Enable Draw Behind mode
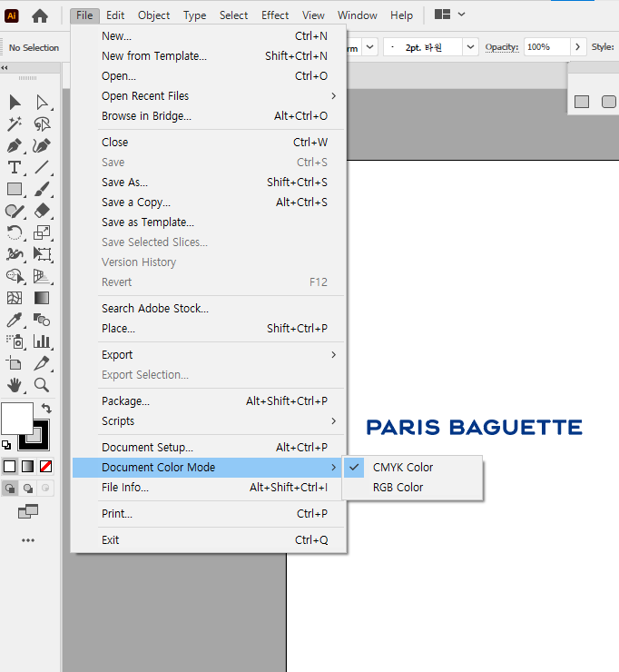The height and width of the screenshot is (672, 619). [28, 489]
